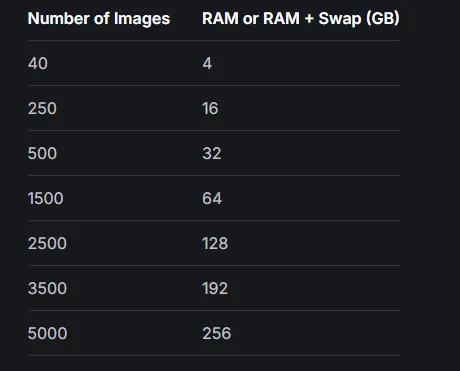460x371 pixels.
Task: Click the word 'Number' in header
Action: coord(59,18)
